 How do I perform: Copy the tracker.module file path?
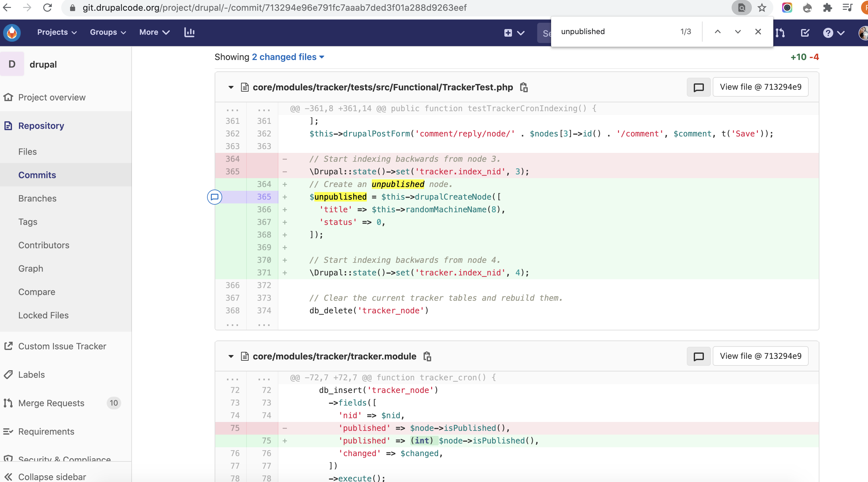[427, 357]
